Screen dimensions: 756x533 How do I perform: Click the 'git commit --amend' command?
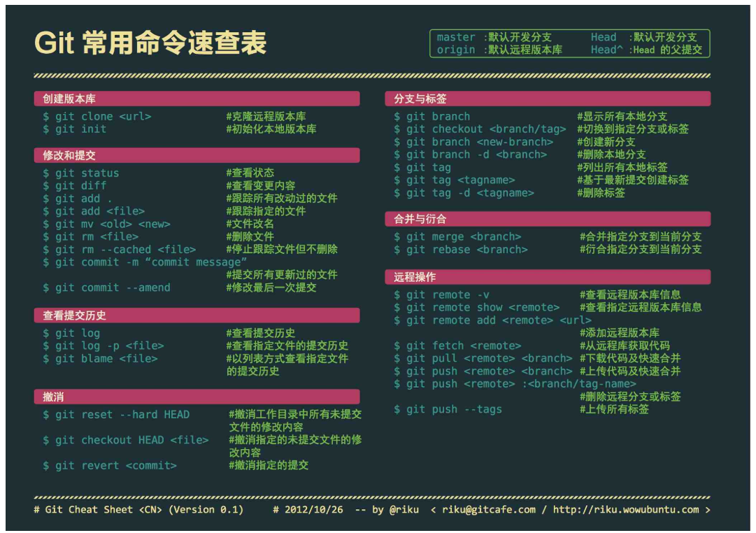(x=106, y=288)
